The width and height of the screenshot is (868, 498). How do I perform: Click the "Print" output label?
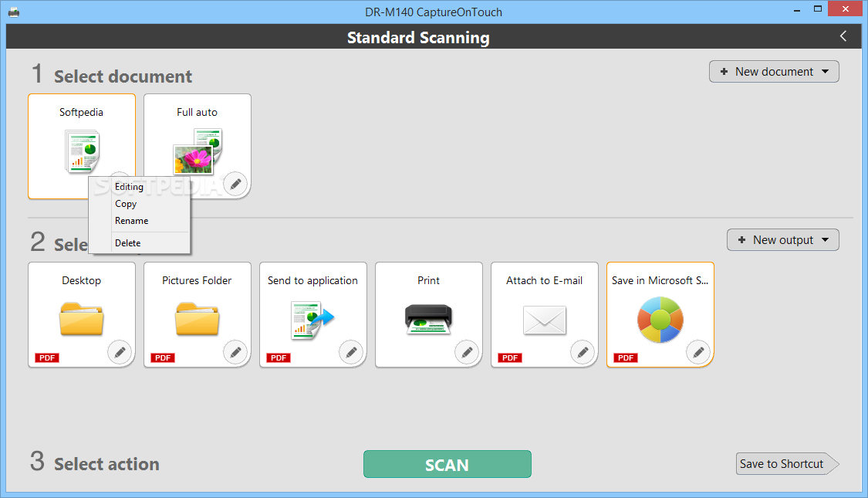click(x=428, y=280)
